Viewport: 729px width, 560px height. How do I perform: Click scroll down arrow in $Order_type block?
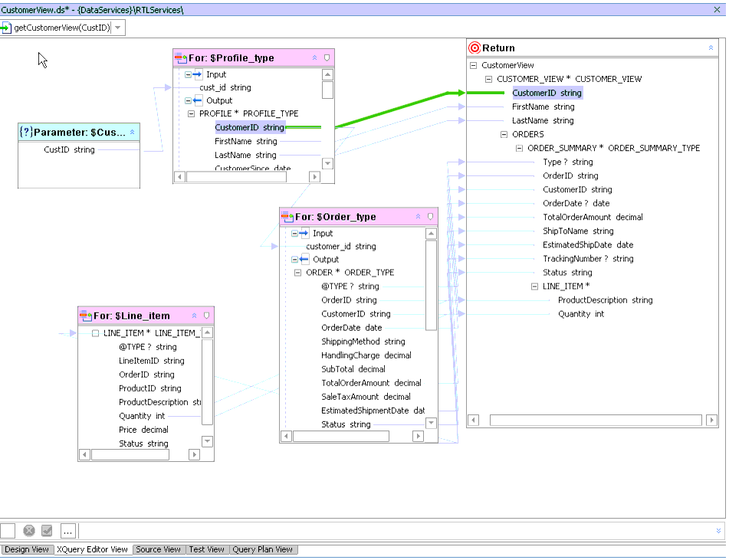pos(431,423)
